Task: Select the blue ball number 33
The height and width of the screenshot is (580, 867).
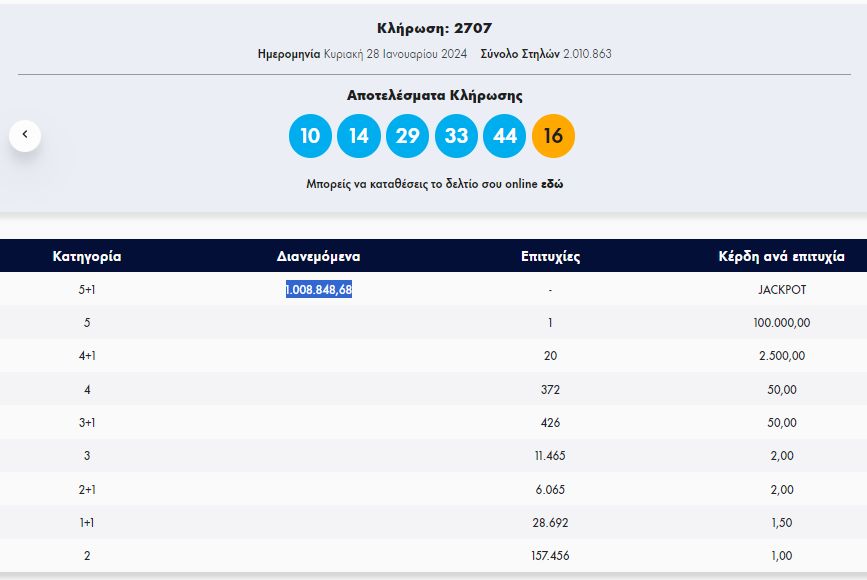Action: [456, 136]
